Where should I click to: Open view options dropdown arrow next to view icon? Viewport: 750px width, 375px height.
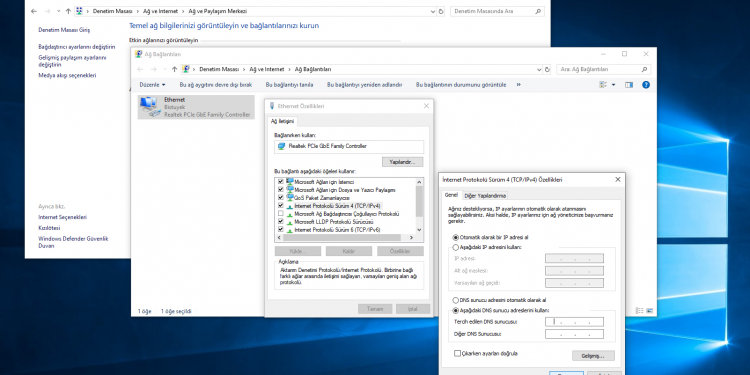tap(614, 85)
